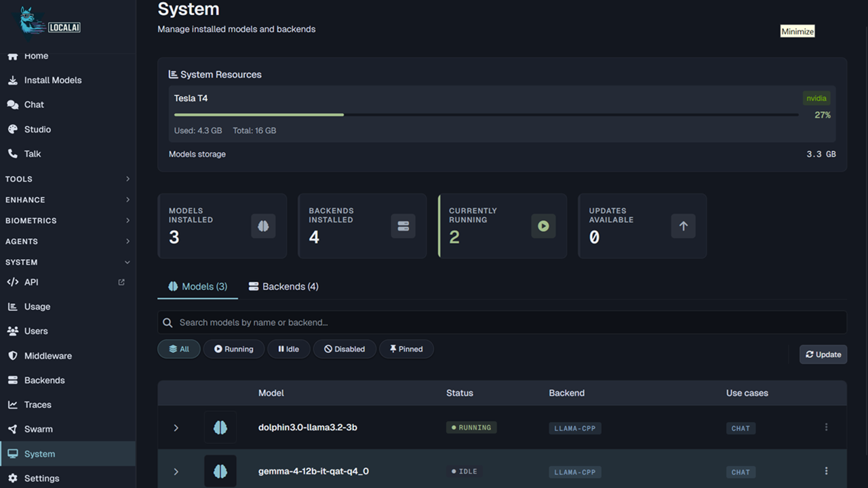Click the Tesla T4 GPU name
The image size is (868, 488).
[191, 98]
